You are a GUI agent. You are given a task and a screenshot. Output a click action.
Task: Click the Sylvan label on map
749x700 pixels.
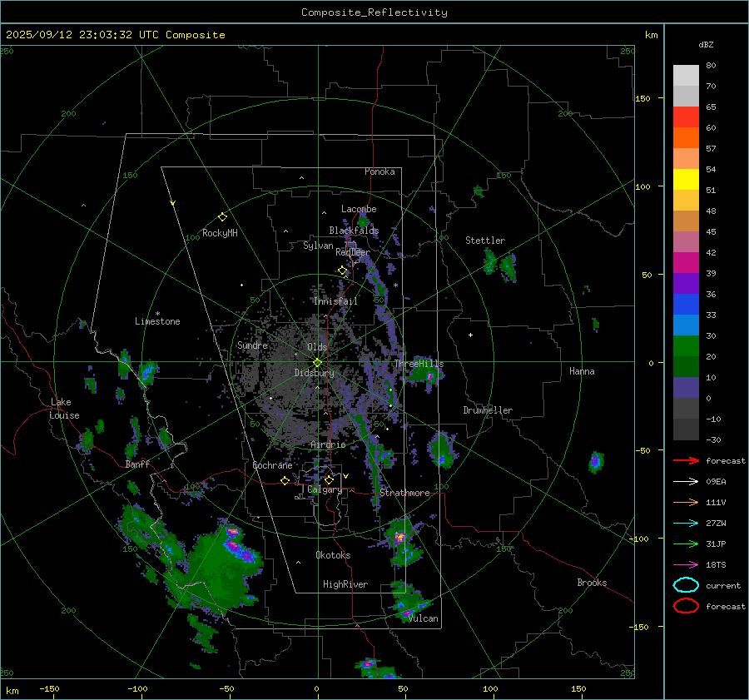pos(318,246)
